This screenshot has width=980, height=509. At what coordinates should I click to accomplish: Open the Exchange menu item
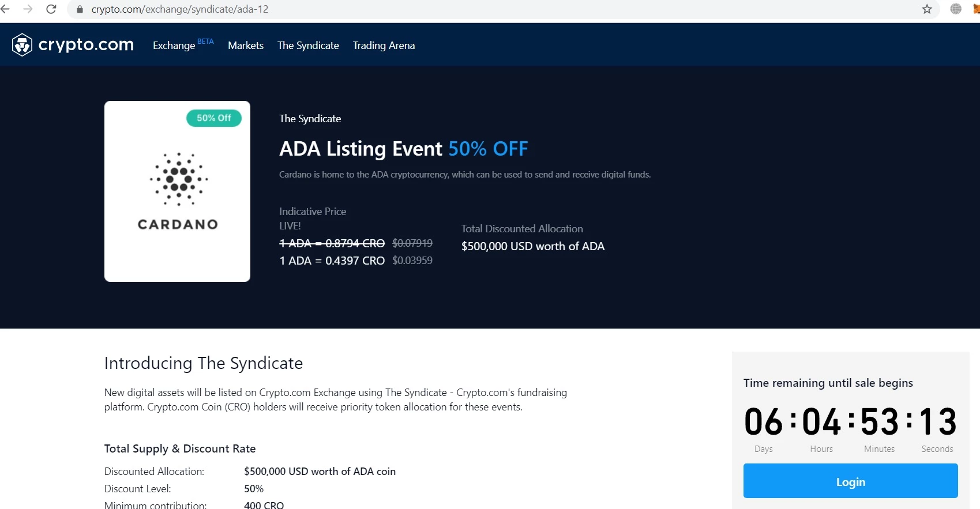coord(174,46)
